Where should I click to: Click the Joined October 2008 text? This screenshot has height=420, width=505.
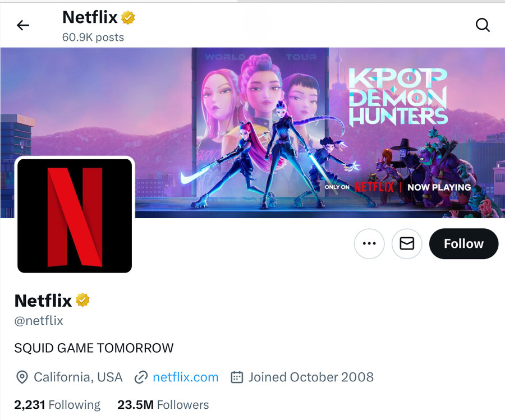click(311, 377)
